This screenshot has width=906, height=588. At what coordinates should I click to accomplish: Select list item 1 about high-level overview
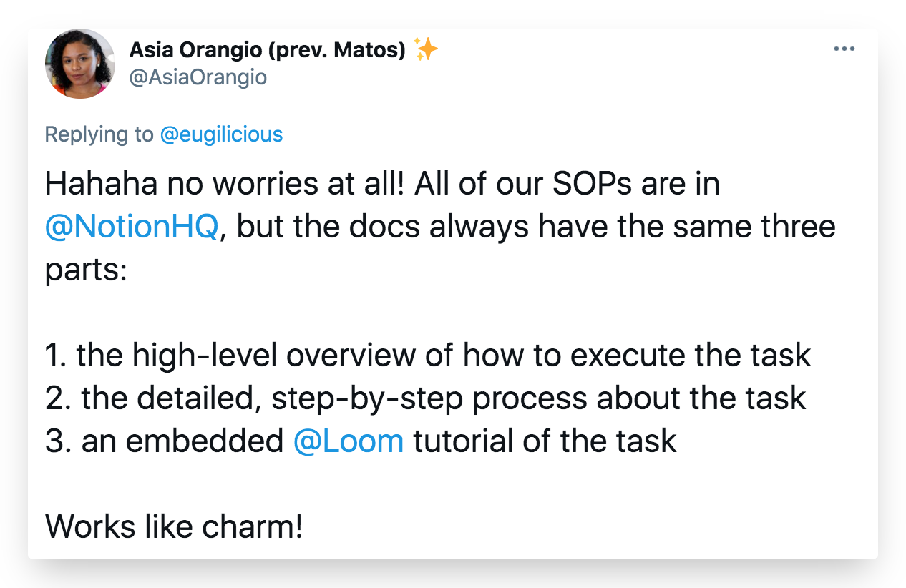coord(428,356)
